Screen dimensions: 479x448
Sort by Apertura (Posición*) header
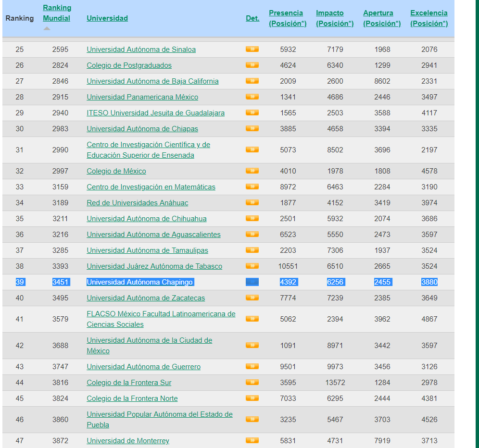382,18
